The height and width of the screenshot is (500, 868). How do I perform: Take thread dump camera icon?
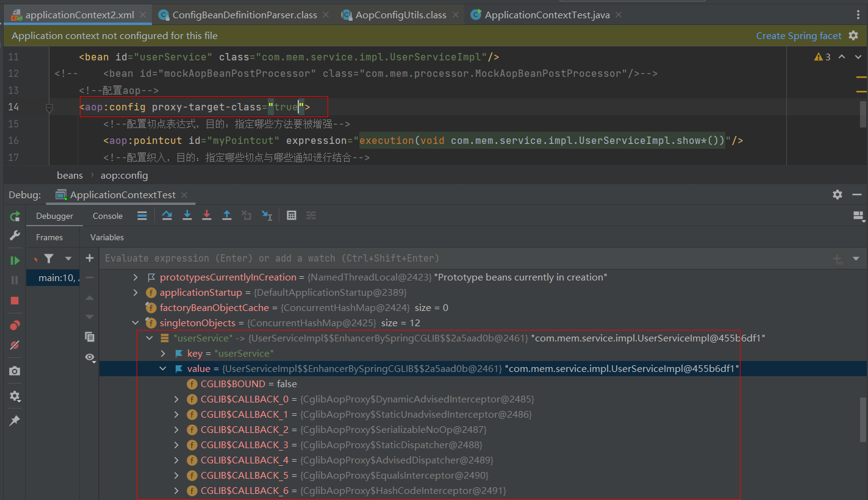click(15, 371)
